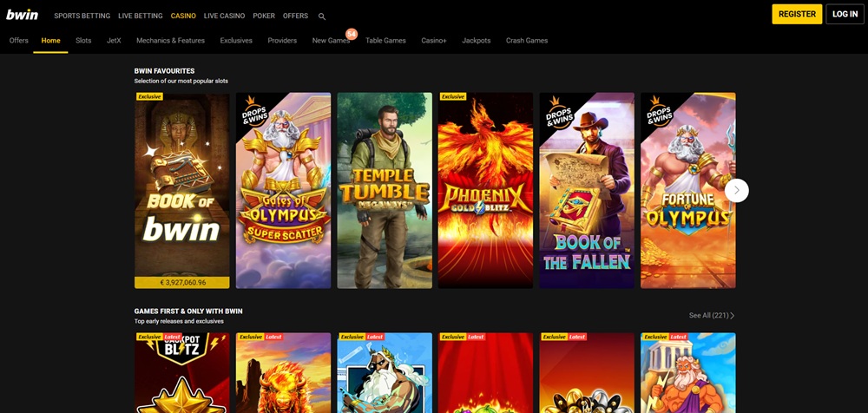Screen dimensions: 868x413
Task: Advance favourites carousel with right arrow
Action: (x=736, y=190)
